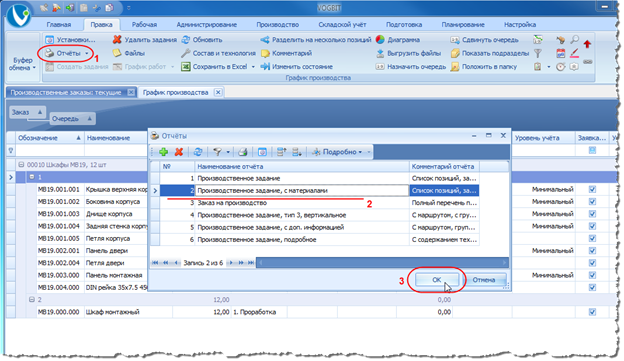624x361 pixels.
Task: Toggle Заявка checkbox for MB19.001.005 row
Action: [x=592, y=239]
